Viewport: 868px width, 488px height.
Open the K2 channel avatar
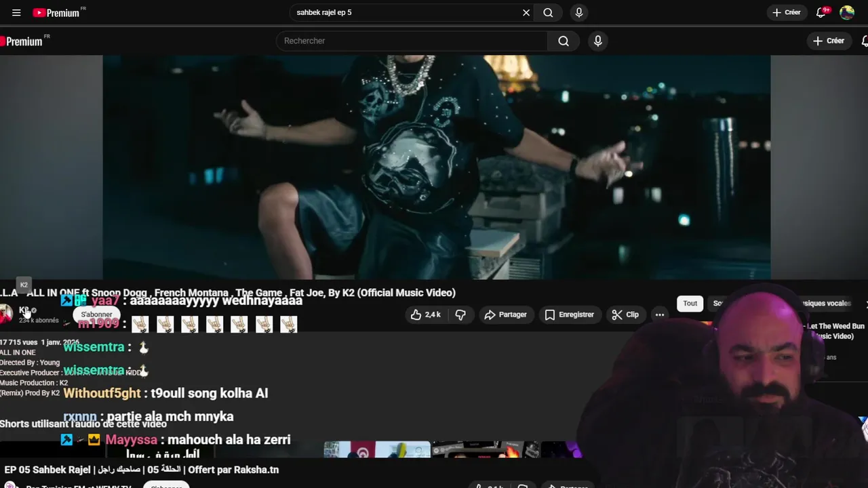(x=6, y=314)
